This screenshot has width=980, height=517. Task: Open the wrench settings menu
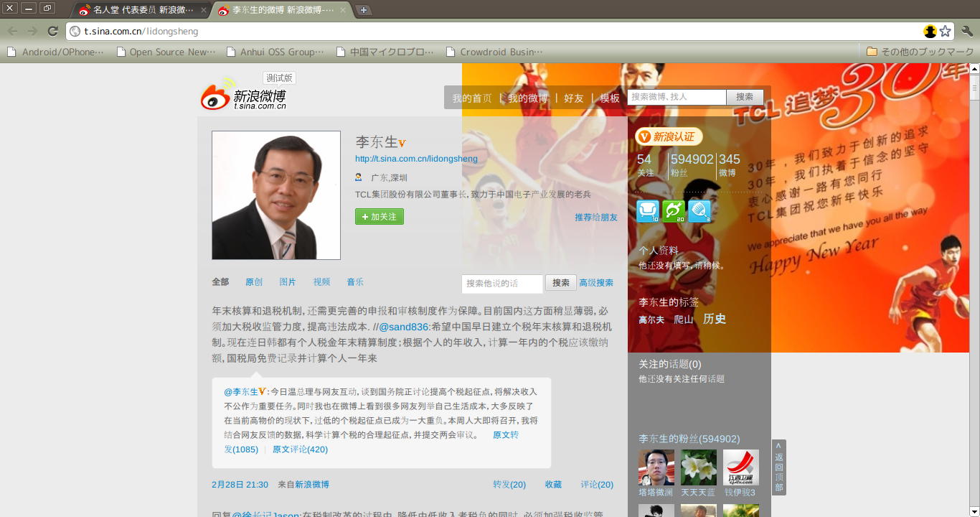coord(967,31)
